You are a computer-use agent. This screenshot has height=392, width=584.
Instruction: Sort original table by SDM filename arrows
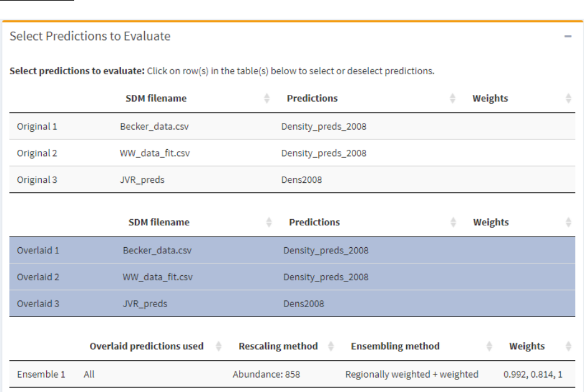point(266,99)
